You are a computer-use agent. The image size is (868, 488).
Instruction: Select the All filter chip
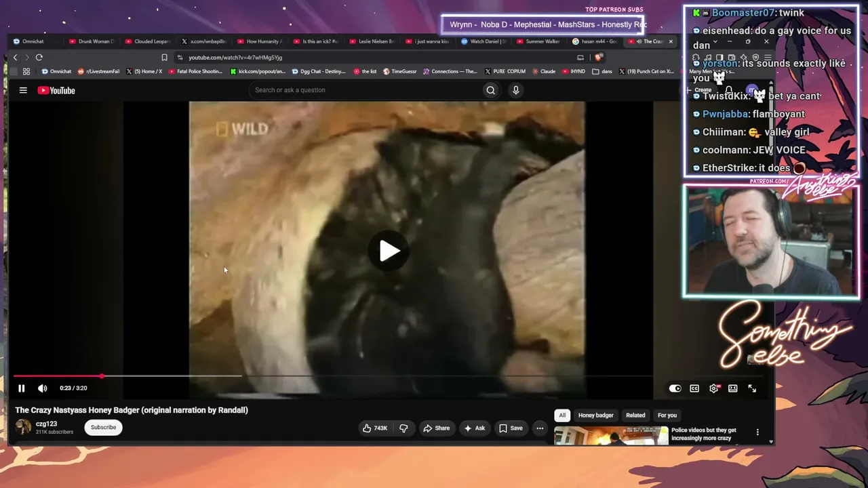(x=562, y=415)
